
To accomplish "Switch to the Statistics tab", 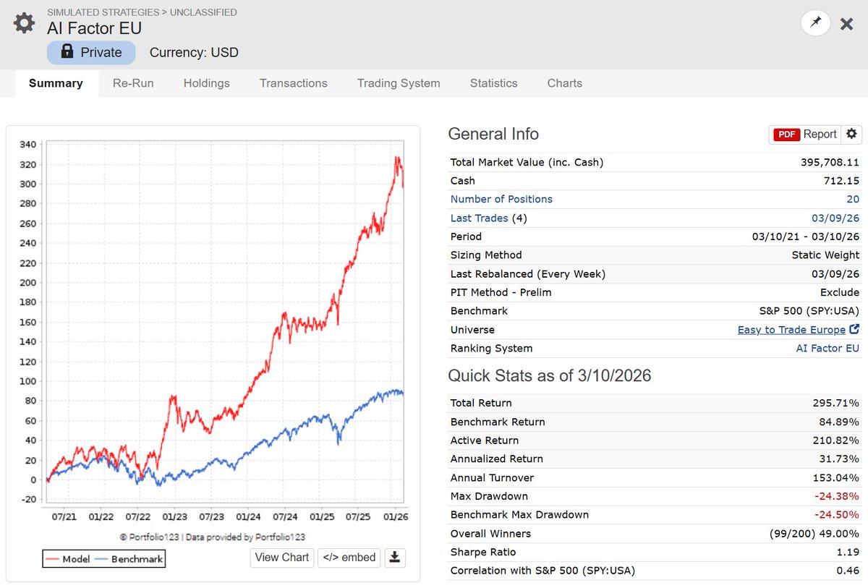I will [494, 83].
